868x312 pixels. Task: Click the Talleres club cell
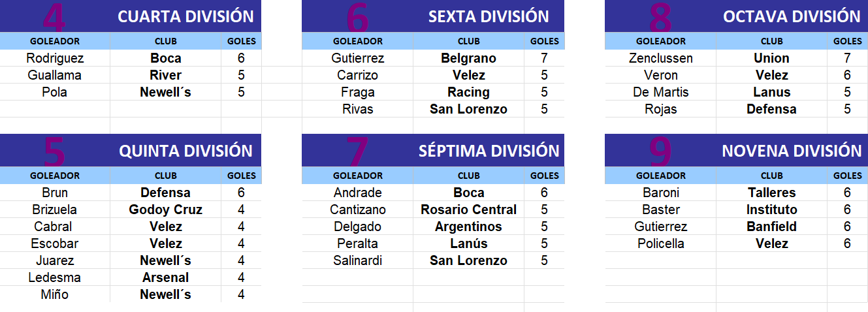point(771,193)
